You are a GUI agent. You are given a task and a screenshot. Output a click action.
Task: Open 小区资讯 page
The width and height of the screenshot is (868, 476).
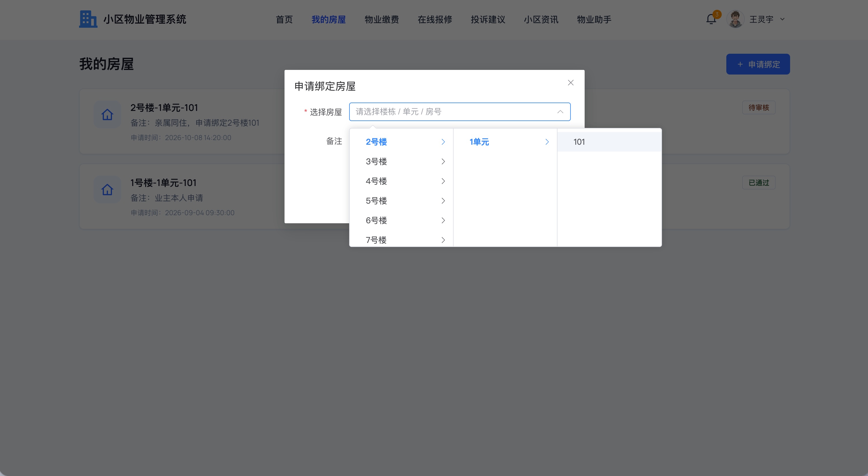[541, 20]
